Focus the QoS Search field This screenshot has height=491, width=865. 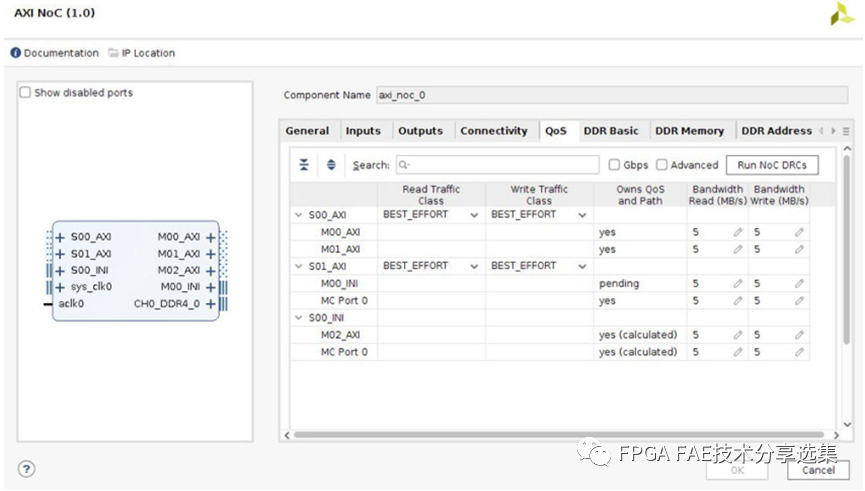(497, 165)
